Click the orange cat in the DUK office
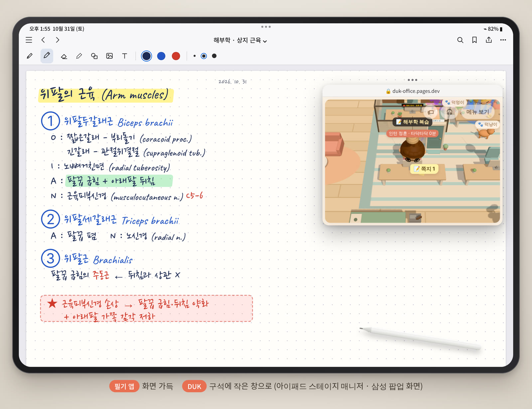The width and height of the screenshot is (532, 409). click(486, 133)
